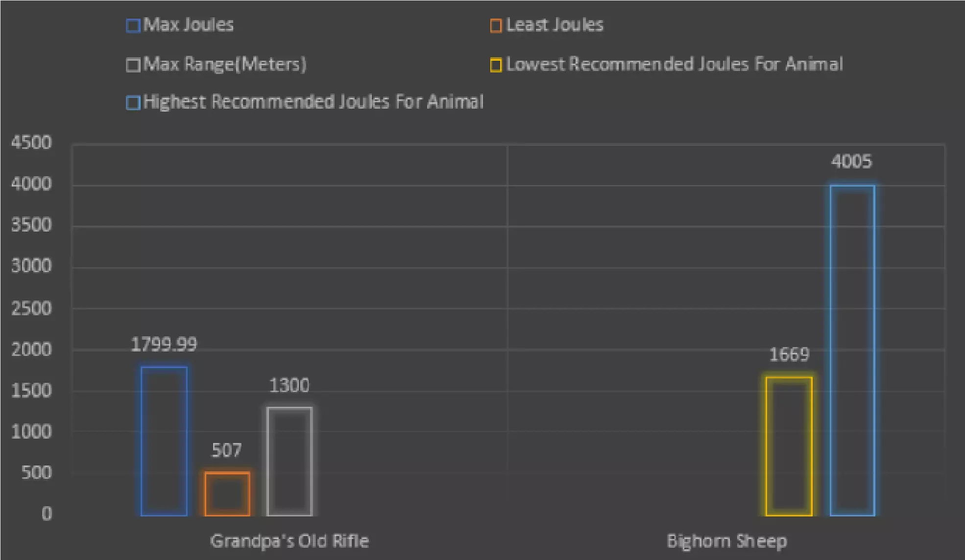The image size is (965, 560).
Task: Select the Max Range(Meters) legend text
Action: pyautogui.click(x=225, y=64)
